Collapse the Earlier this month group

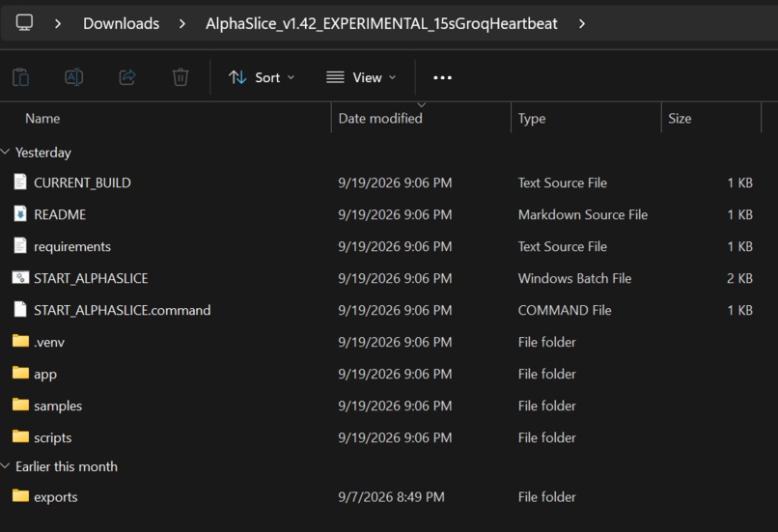(x=6, y=465)
